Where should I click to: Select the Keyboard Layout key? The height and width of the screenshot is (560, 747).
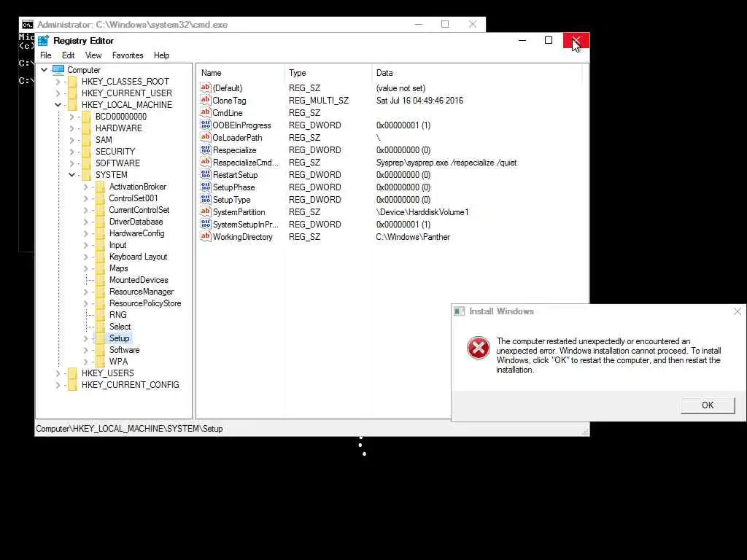click(x=138, y=257)
